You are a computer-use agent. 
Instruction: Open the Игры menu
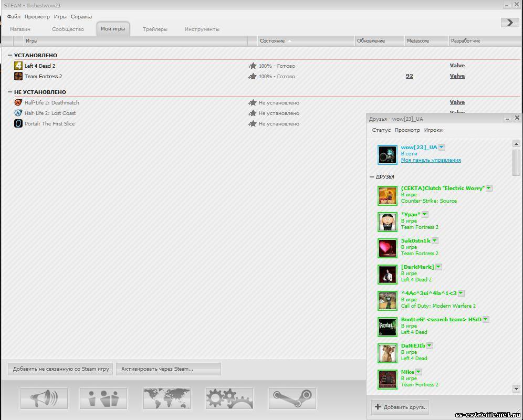(x=60, y=17)
